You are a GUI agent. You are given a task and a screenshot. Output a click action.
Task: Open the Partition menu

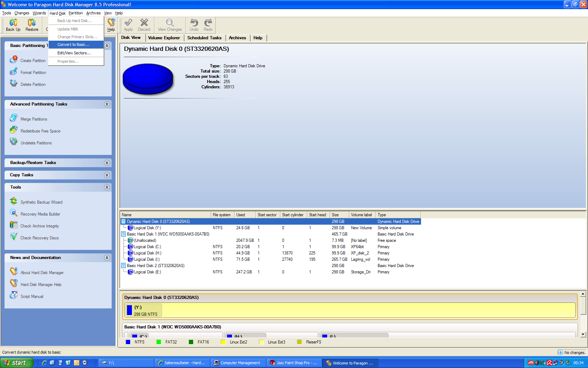pyautogui.click(x=76, y=13)
